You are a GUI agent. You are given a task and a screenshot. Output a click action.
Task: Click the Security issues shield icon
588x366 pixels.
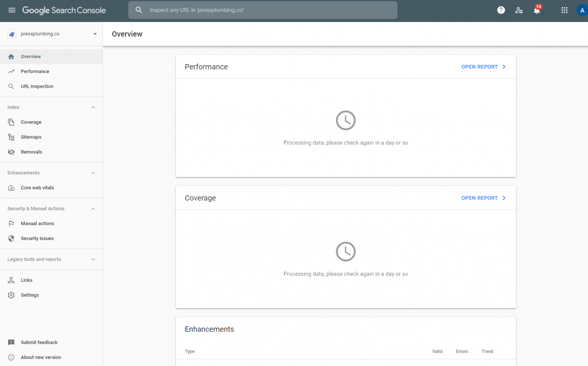11,239
